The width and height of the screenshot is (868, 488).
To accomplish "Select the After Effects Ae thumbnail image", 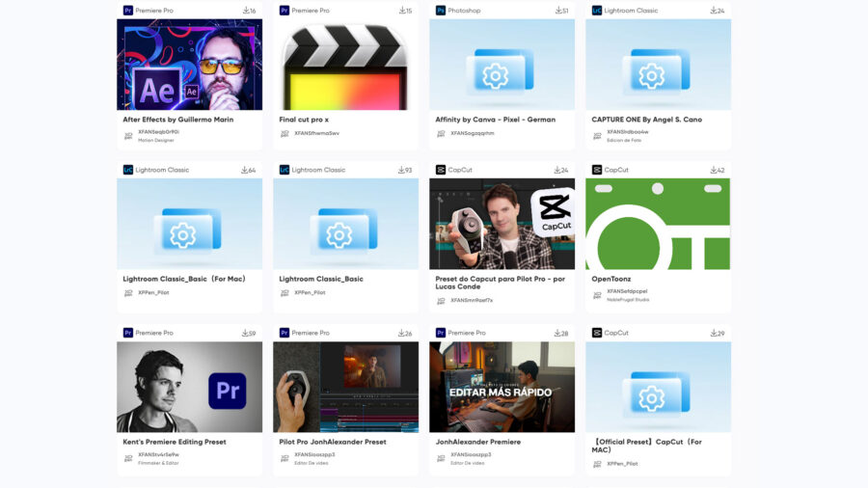I will 189,65.
